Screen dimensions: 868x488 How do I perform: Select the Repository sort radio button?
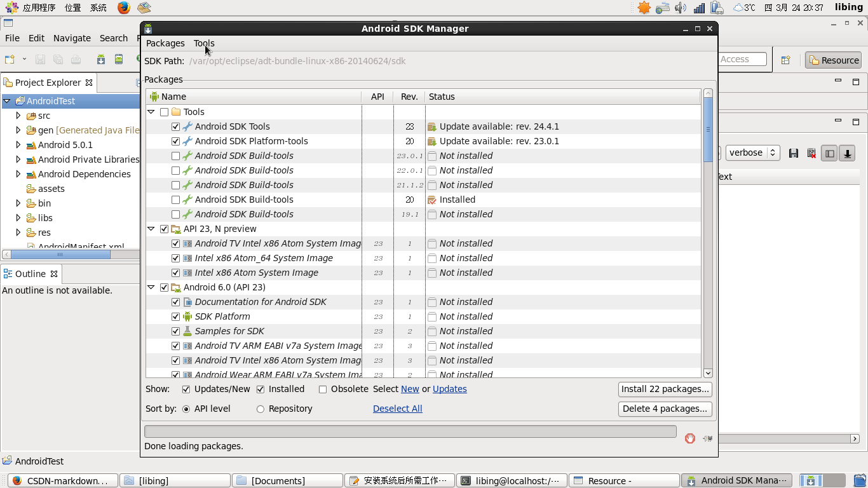pos(261,409)
